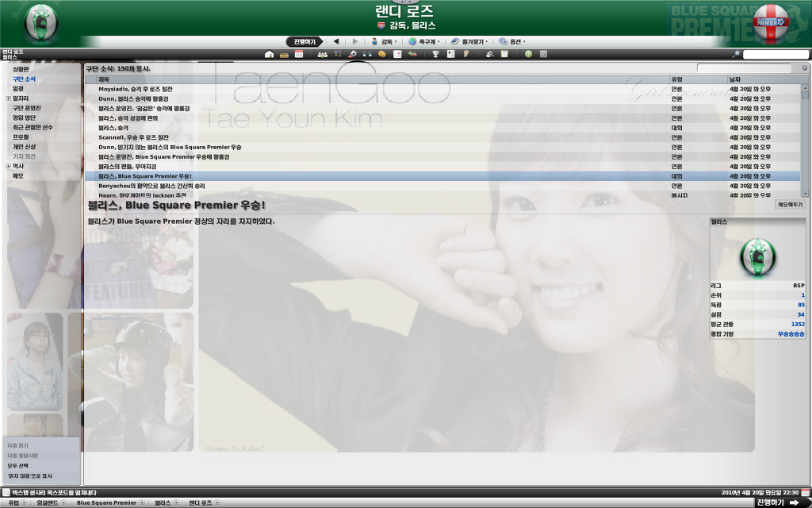
Task: Click the magnifier icon next to the search box
Action: (735, 54)
